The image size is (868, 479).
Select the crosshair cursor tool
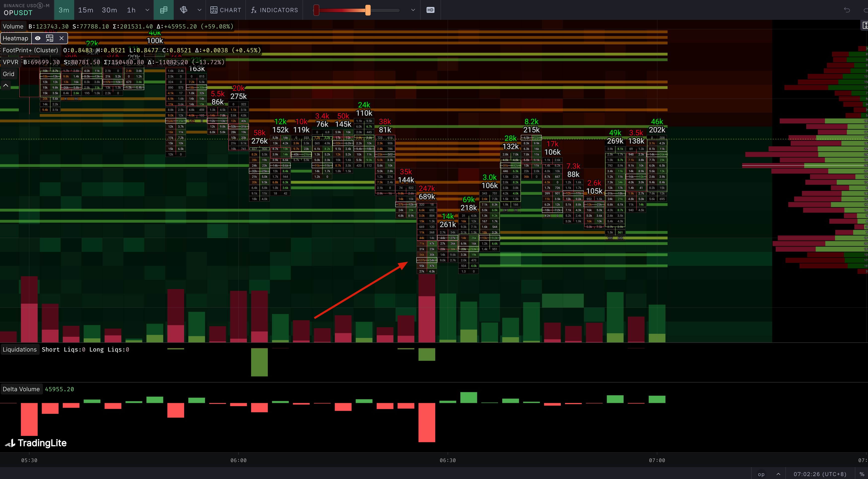click(x=184, y=10)
